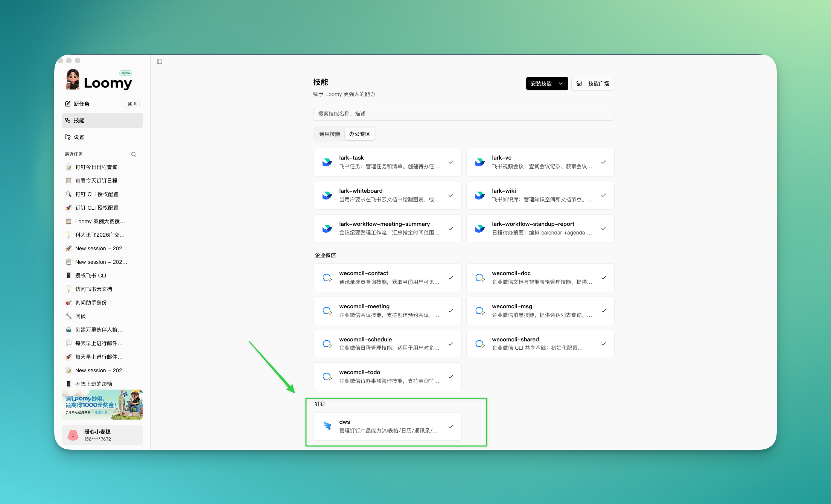The height and width of the screenshot is (504, 831).
Task: Toggle the sidebar collapse icon
Action: click(x=160, y=61)
